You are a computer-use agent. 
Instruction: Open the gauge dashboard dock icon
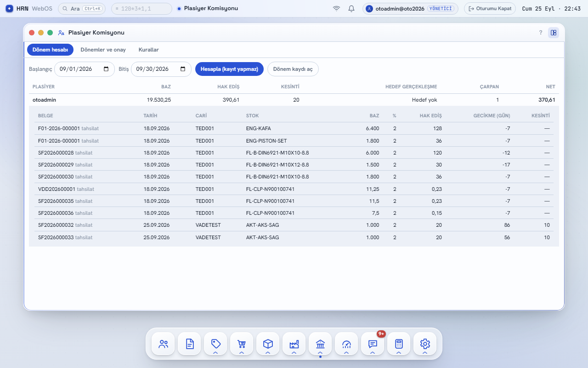coord(346,344)
